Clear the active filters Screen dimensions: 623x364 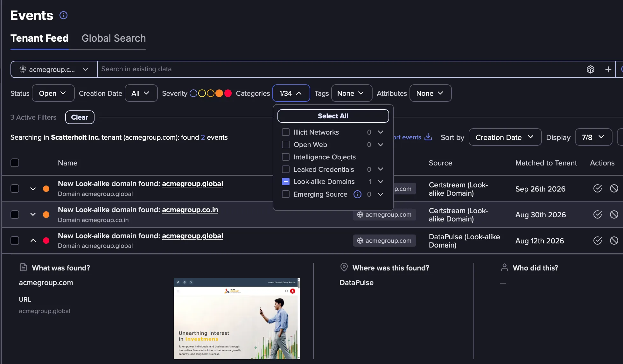pos(80,117)
